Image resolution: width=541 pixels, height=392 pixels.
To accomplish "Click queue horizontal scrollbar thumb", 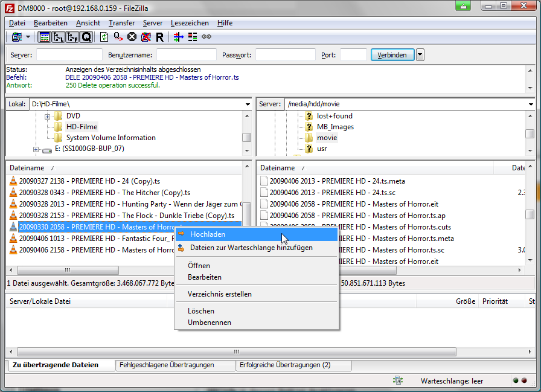I will tap(236, 352).
